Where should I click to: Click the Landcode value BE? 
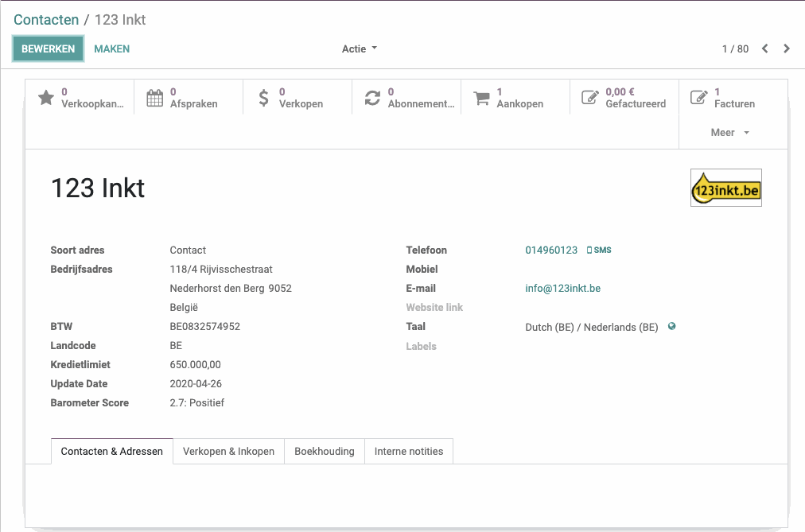[x=176, y=345]
